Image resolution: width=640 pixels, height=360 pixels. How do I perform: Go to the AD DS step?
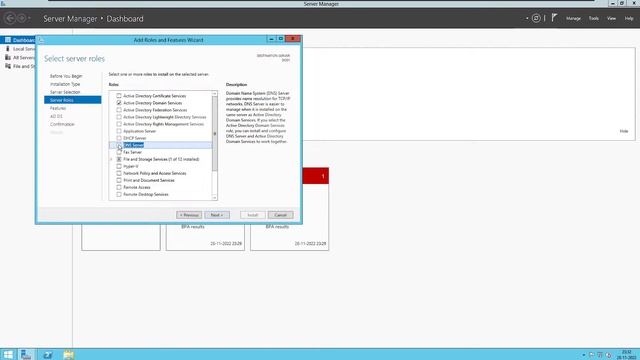click(56, 116)
